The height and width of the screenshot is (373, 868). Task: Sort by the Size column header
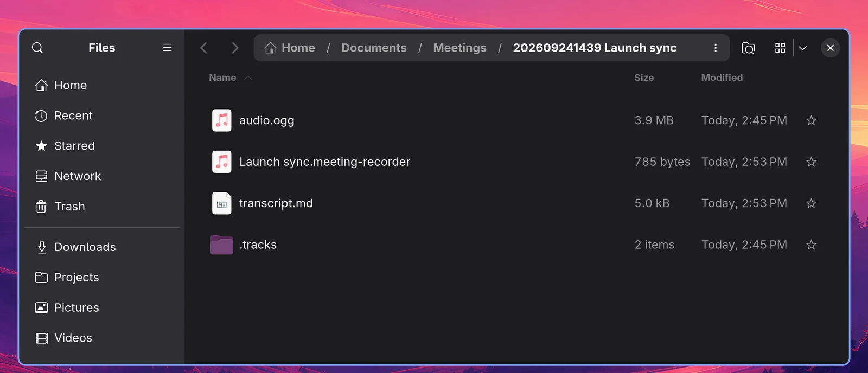(644, 78)
